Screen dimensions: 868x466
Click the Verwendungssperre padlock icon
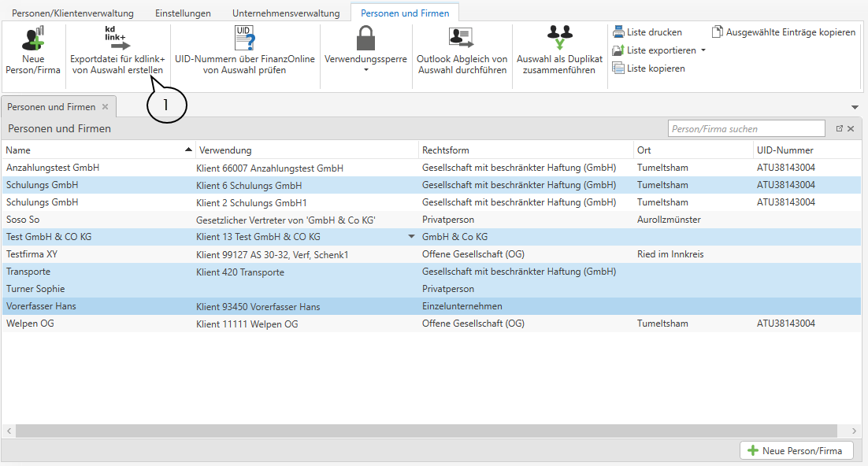coord(365,38)
